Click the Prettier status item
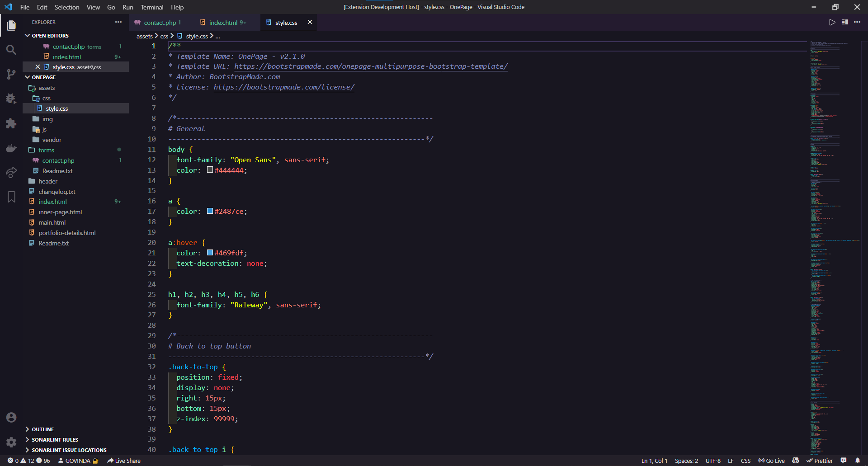868x466 pixels. (x=819, y=461)
